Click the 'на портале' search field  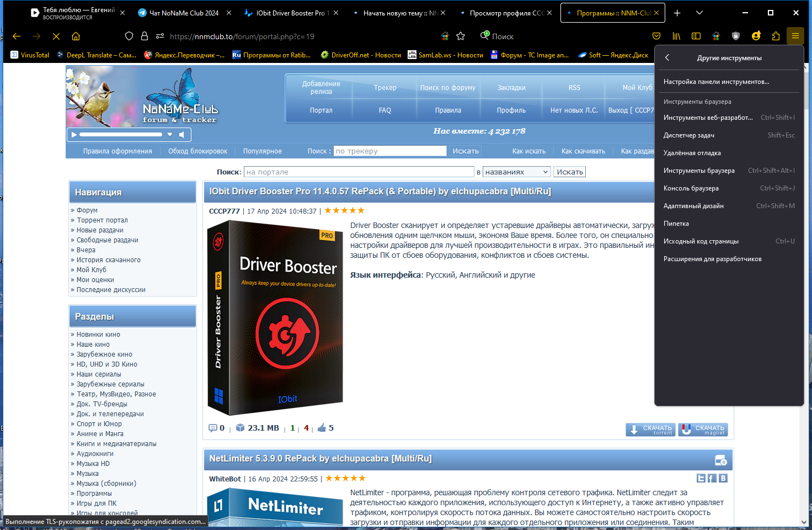pos(359,172)
